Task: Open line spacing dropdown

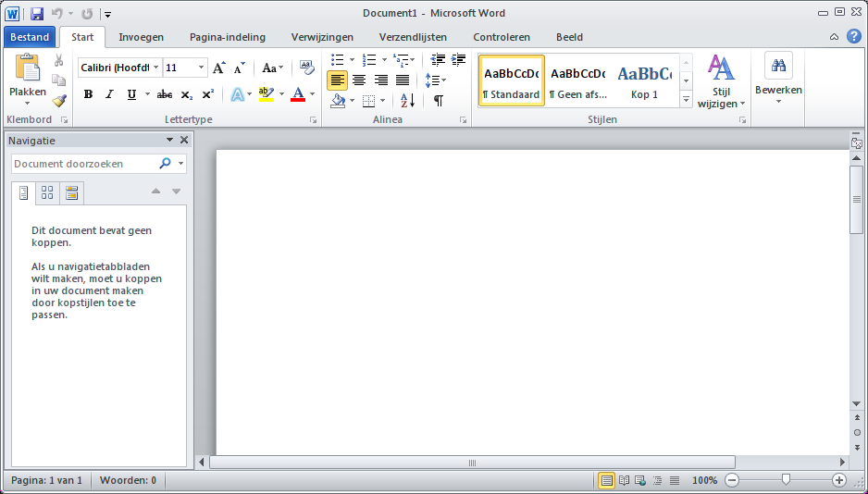Action: 436,80
